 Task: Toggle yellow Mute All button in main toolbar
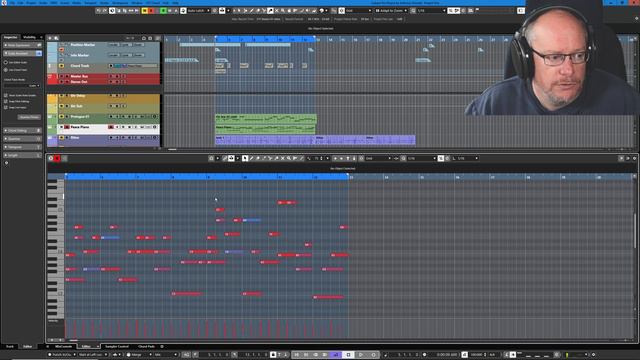(x=144, y=11)
